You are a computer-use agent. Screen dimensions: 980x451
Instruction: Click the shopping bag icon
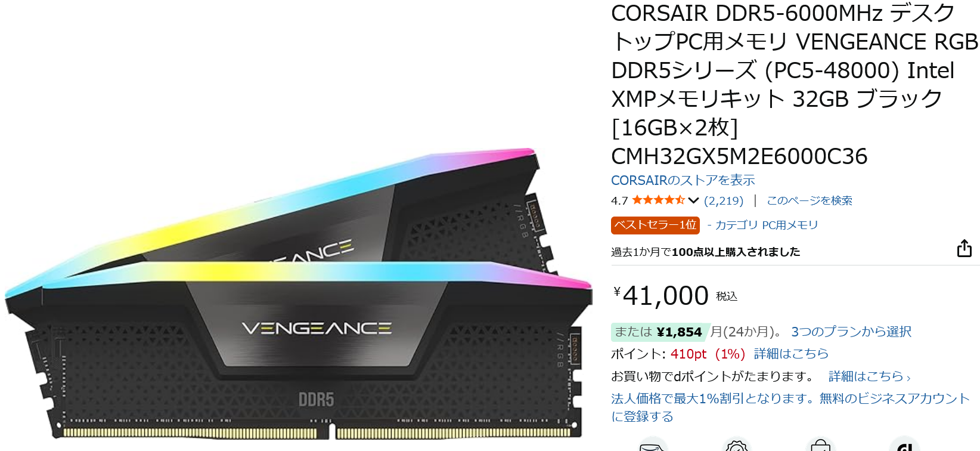820,445
